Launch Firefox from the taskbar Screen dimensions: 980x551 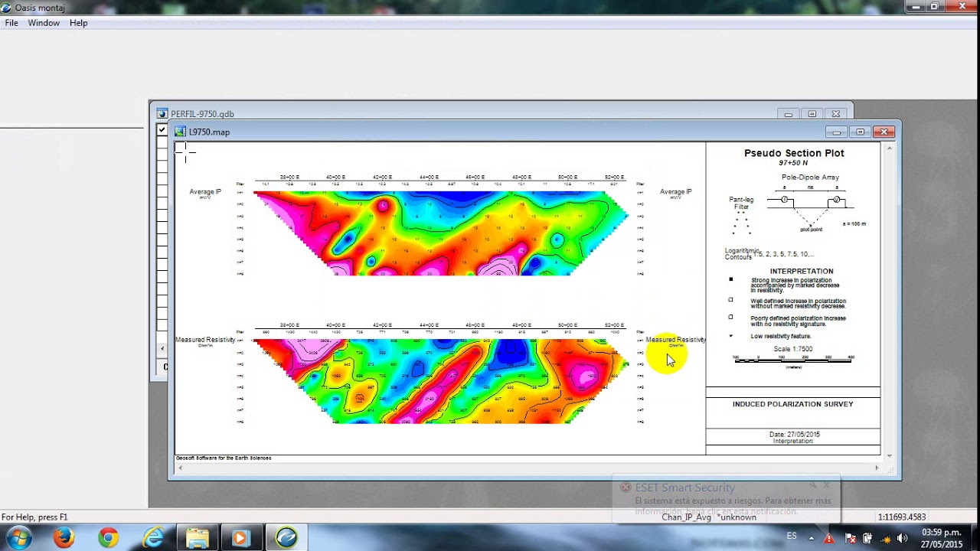pos(64,538)
